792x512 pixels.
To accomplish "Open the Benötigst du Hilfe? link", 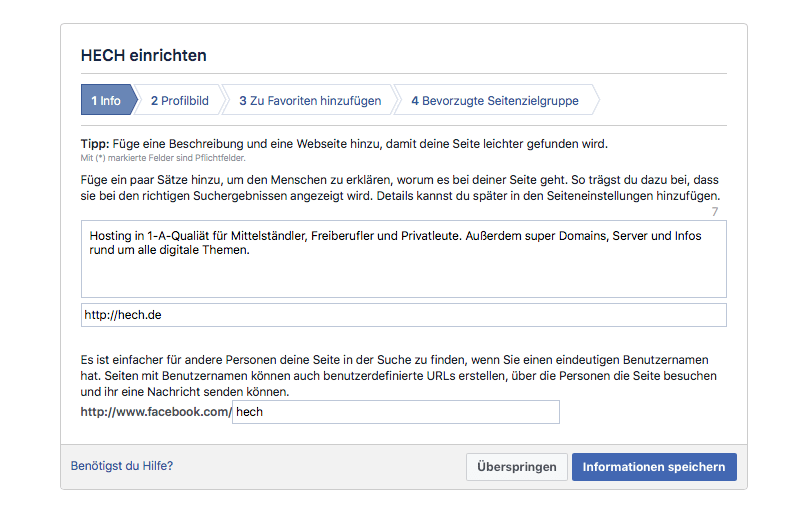I will point(122,466).
